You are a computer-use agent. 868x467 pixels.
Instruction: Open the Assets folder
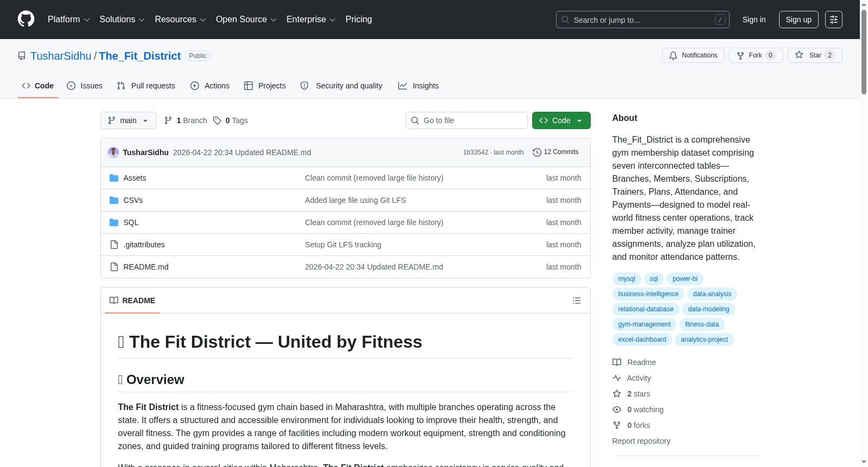pyautogui.click(x=135, y=178)
